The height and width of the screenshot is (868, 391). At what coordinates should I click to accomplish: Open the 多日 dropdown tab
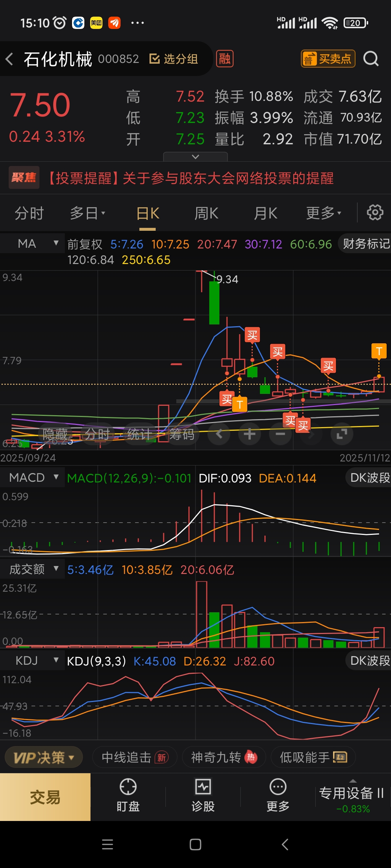(88, 213)
